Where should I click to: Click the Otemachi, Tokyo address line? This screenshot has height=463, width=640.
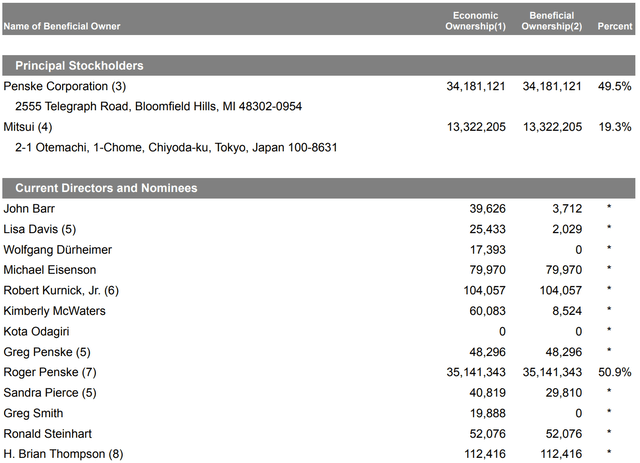(x=176, y=147)
